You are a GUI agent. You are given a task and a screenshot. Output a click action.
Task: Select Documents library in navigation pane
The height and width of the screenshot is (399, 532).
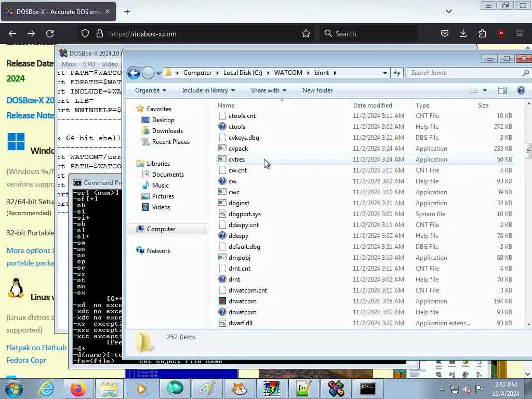(168, 175)
